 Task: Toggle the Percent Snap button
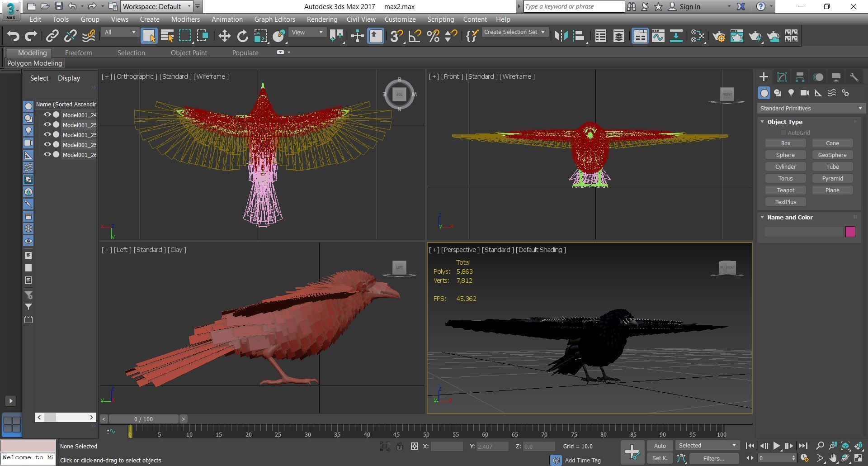(433, 36)
